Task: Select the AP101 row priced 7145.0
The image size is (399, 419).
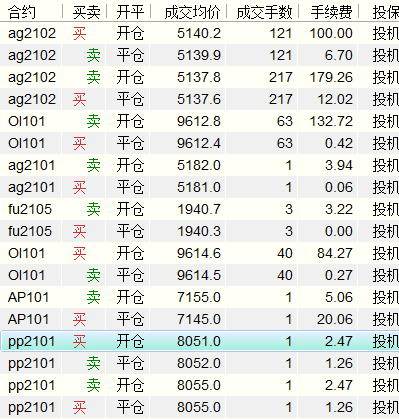Action: 199,319
